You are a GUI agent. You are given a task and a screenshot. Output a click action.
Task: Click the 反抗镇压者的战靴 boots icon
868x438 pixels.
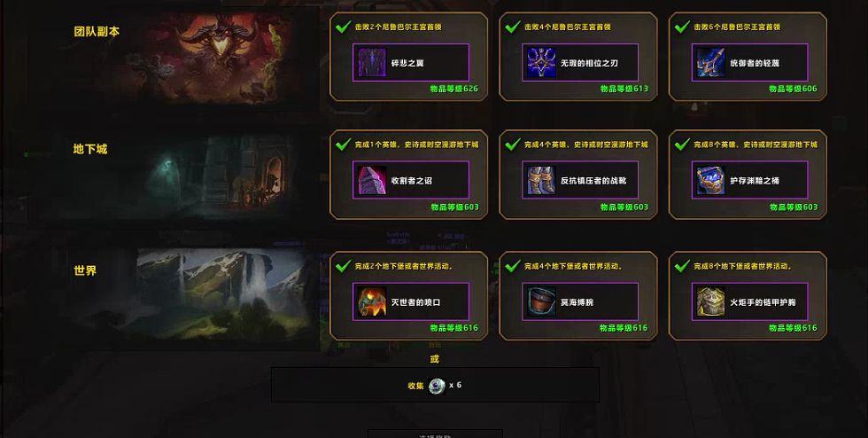pyautogui.click(x=541, y=180)
